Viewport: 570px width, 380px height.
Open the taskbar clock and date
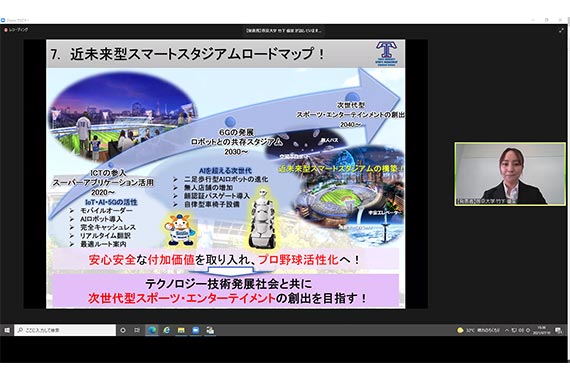(x=542, y=330)
